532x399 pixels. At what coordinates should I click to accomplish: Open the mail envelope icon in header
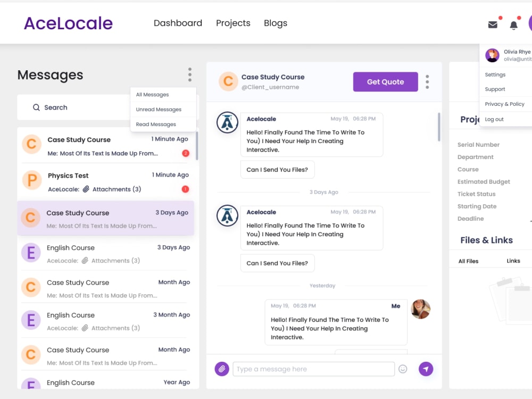[493, 25]
